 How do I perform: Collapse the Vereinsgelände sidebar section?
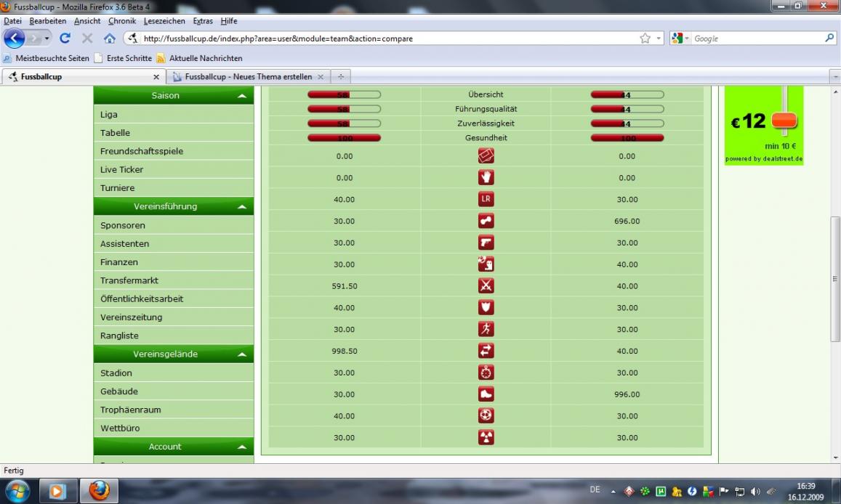[241, 354]
